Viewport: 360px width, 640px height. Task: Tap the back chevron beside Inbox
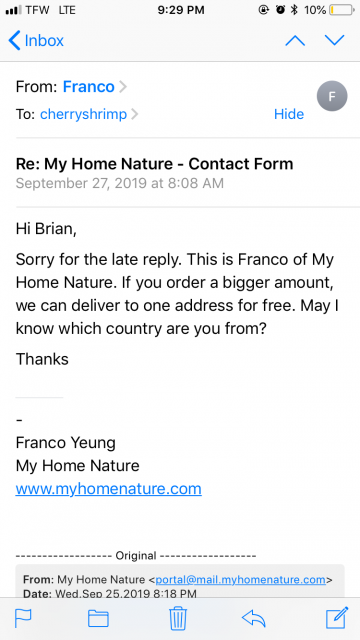click(14, 41)
